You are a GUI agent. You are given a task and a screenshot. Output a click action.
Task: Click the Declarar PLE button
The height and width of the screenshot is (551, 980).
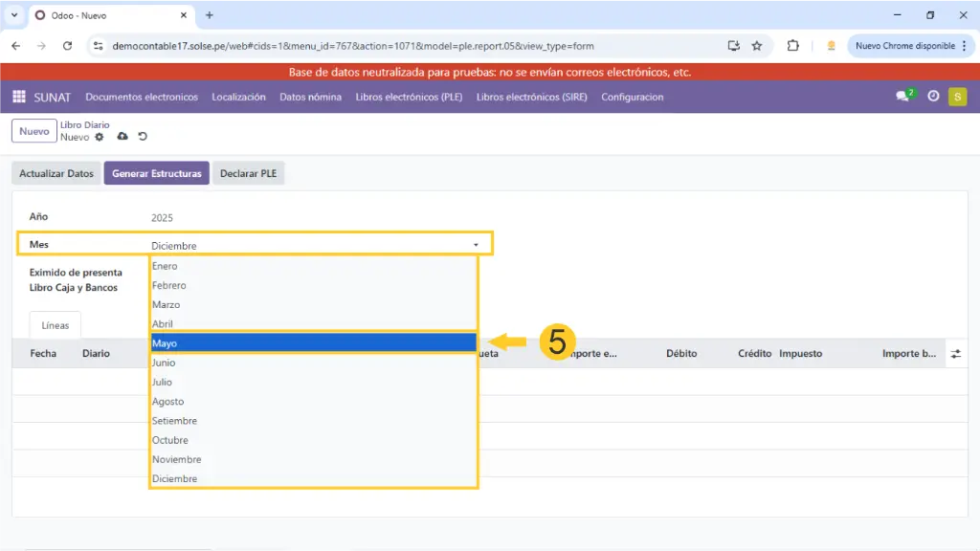(x=248, y=173)
